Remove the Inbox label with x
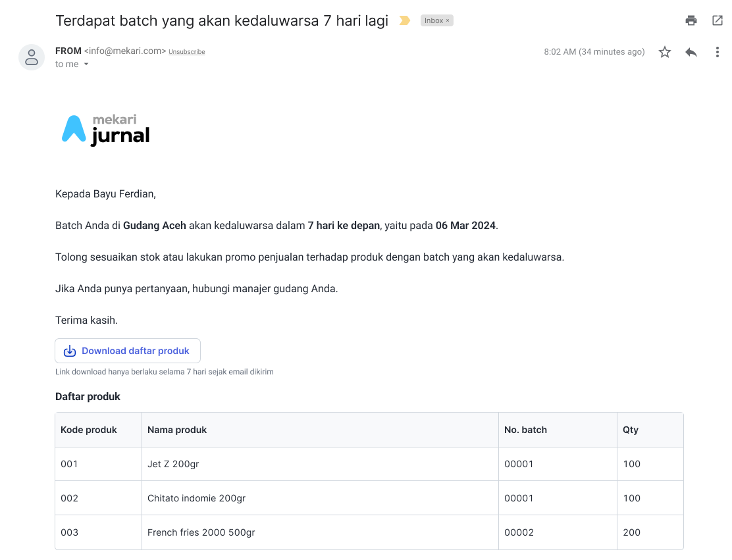This screenshot has width=732, height=560. coord(448,21)
